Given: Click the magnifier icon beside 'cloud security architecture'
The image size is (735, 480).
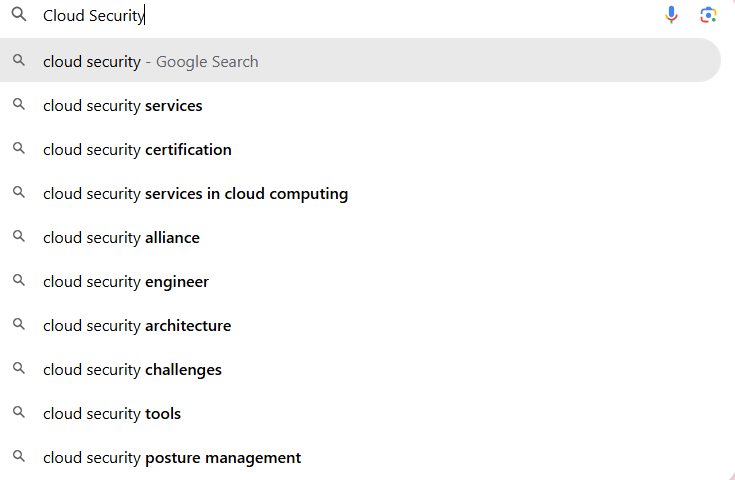Looking at the screenshot, I should (x=19, y=324).
